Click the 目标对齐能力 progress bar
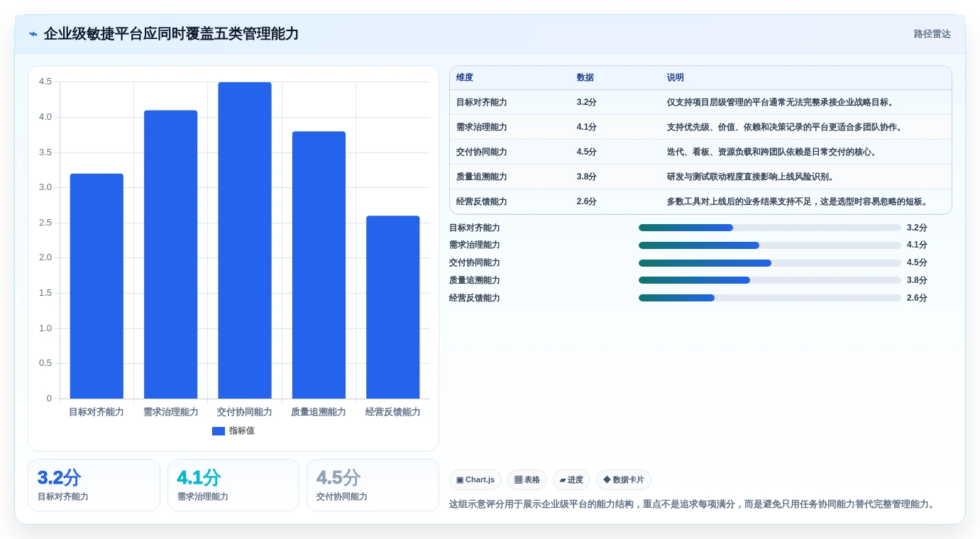Screen dimensions: 980x539 pyautogui.click(x=770, y=228)
